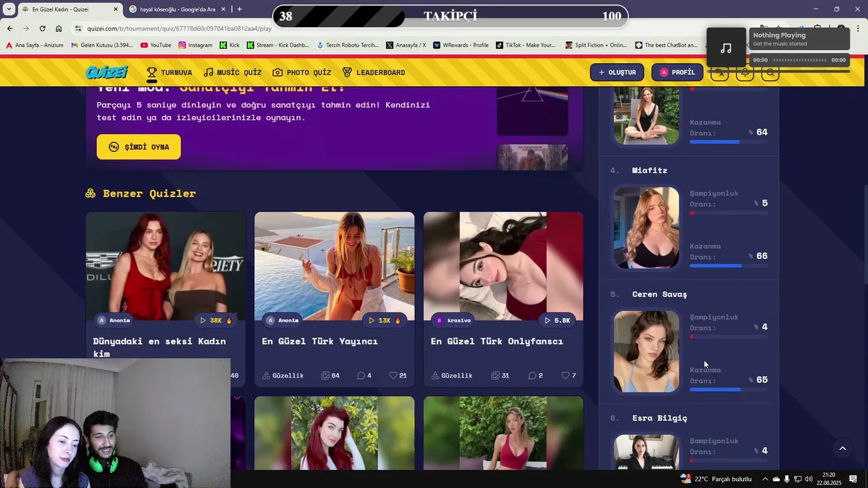Click the Şimdi Oyna button
The width and height of the screenshot is (868, 488).
point(139,147)
